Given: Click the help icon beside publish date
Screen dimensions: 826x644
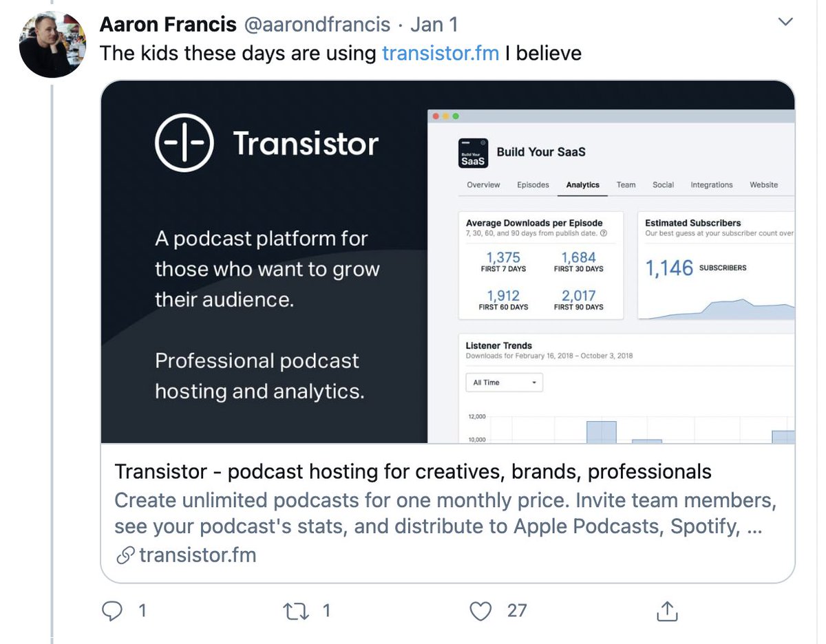Looking at the screenshot, I should pos(604,233).
